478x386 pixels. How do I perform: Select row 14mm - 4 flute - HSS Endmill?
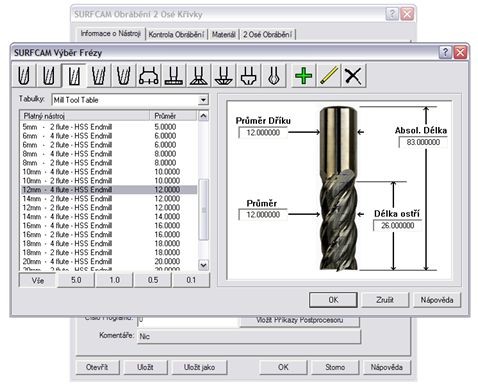(109, 217)
